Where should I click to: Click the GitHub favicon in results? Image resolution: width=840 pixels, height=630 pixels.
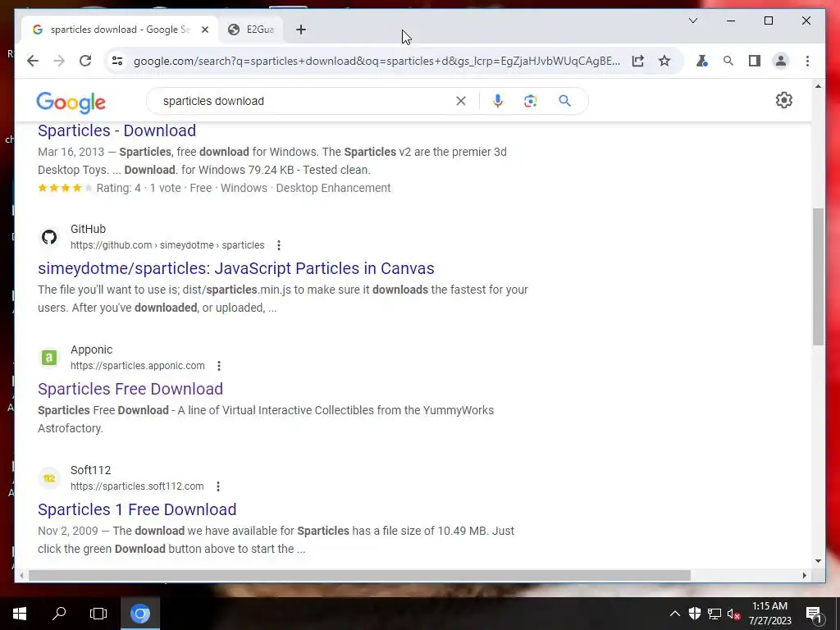coord(49,237)
